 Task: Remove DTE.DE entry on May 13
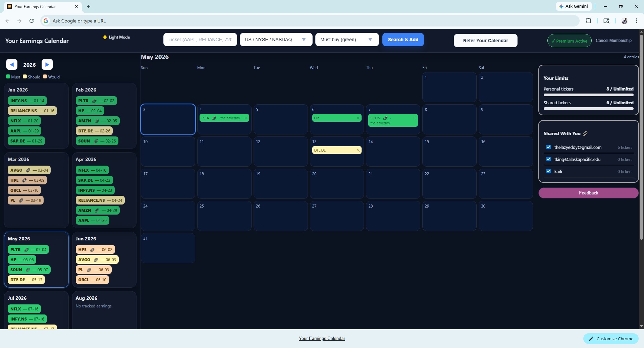click(x=358, y=150)
